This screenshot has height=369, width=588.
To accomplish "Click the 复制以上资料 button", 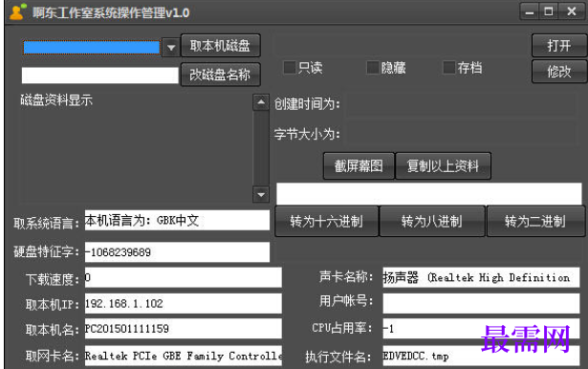I will tap(443, 165).
